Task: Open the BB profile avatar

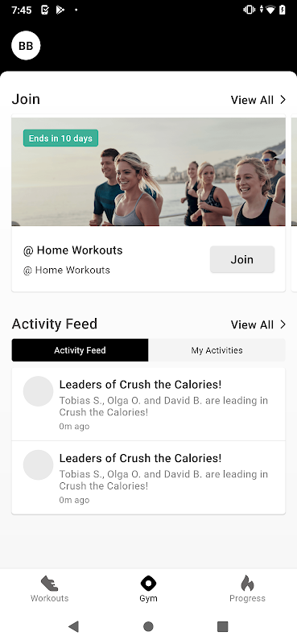Action: point(26,46)
